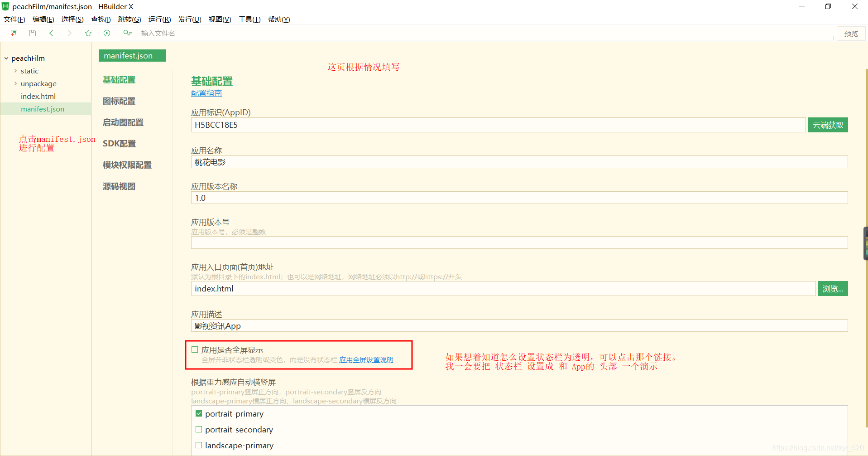The width and height of the screenshot is (868, 456).
Task: Open the 运行(R) menu
Action: click(x=159, y=19)
